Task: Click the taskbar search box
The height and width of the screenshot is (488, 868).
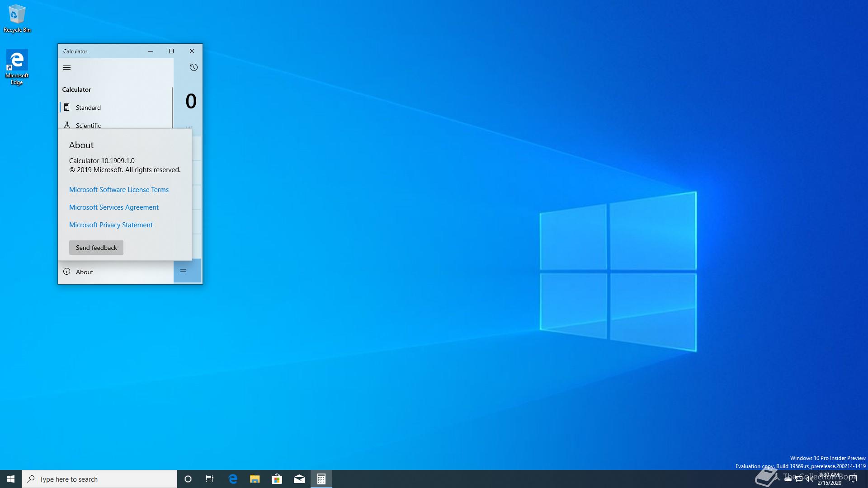Action: [99, 479]
